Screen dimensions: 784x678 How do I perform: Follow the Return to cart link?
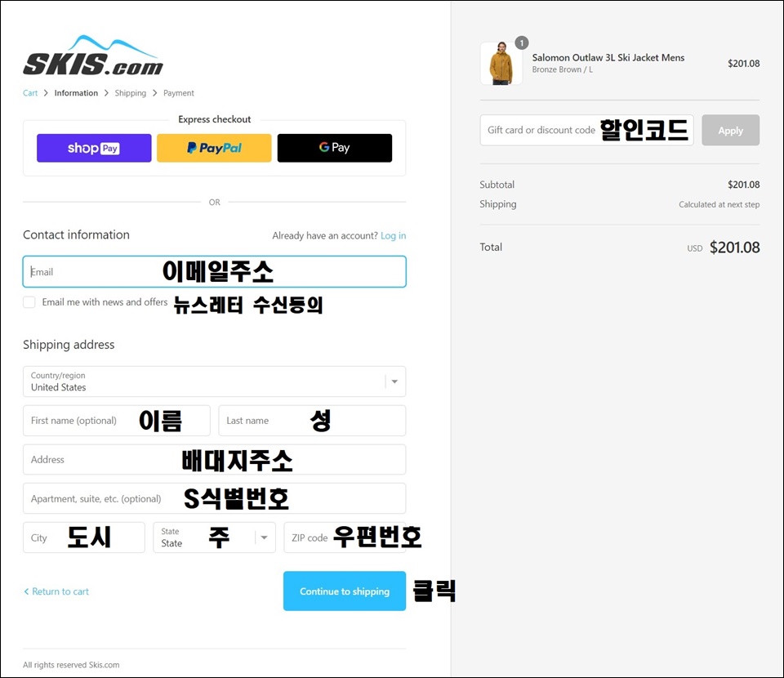tap(56, 591)
